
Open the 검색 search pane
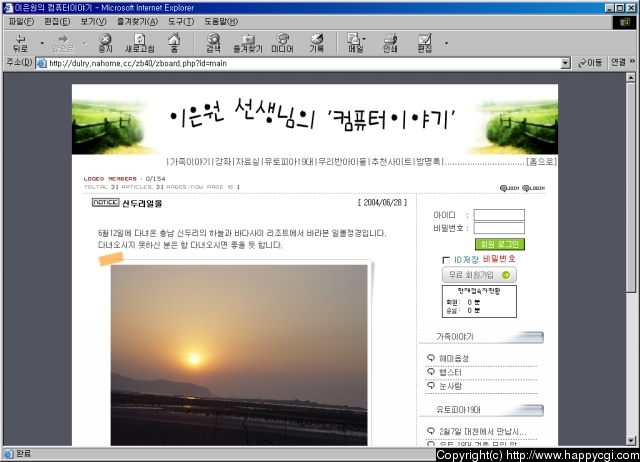213,43
